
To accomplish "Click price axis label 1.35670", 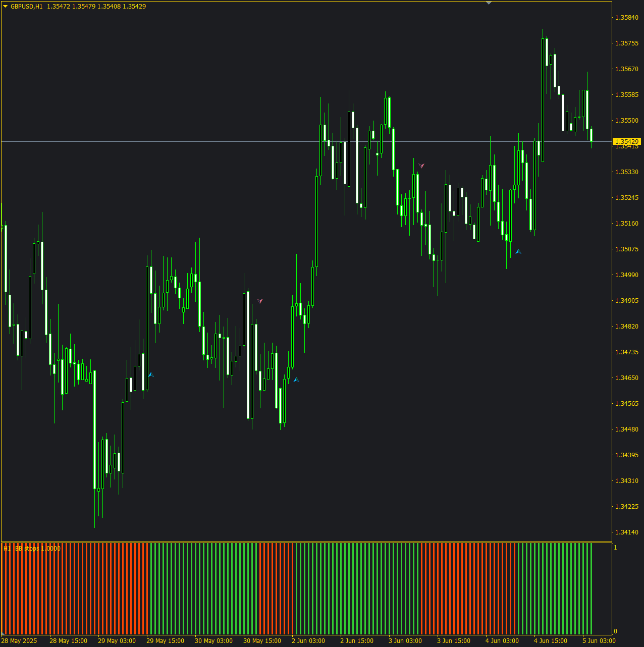I will [x=626, y=69].
